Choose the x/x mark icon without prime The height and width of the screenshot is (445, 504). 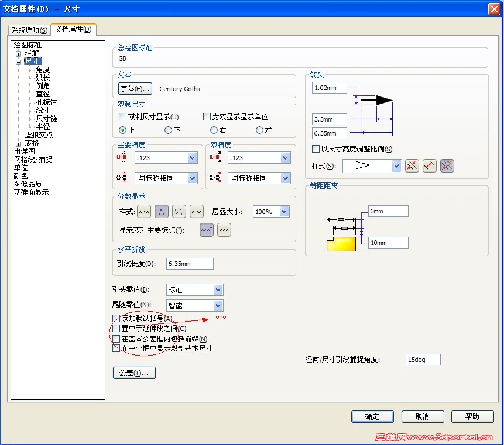(224, 230)
